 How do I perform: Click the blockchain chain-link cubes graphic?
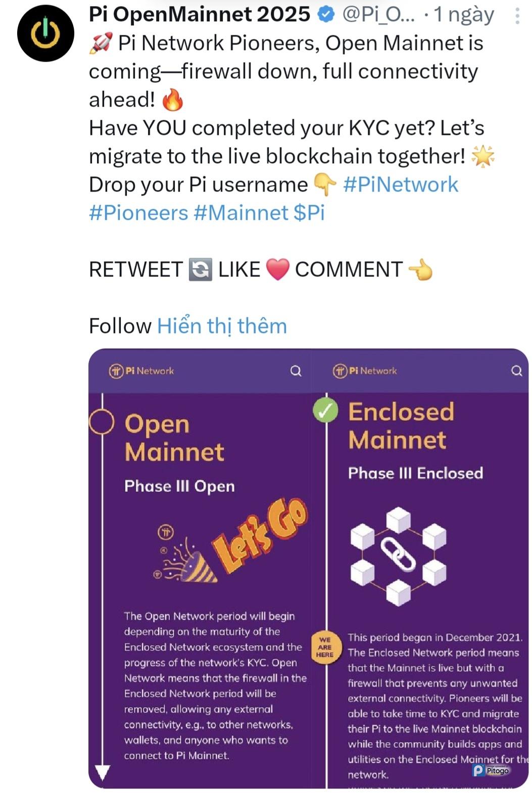pyautogui.click(x=399, y=556)
